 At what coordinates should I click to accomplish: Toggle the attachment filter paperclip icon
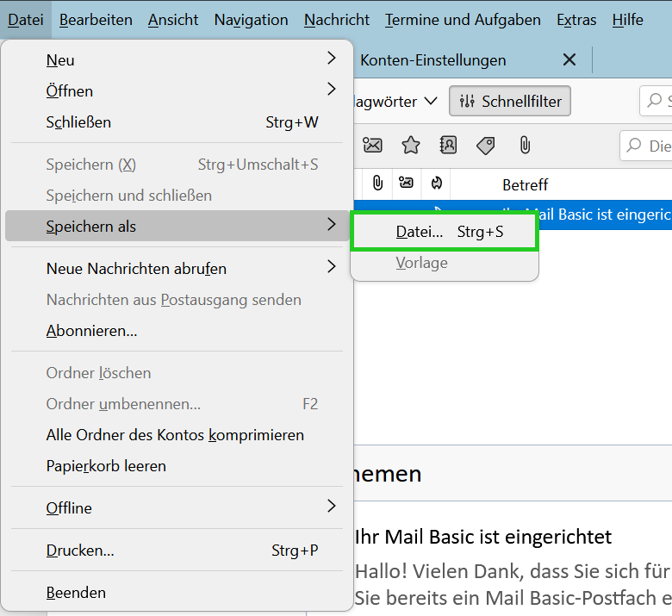[525, 146]
